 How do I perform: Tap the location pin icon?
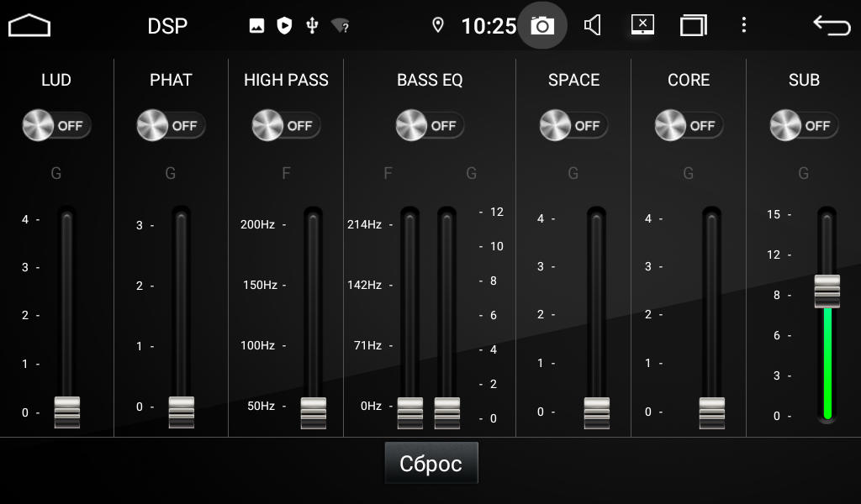[437, 26]
